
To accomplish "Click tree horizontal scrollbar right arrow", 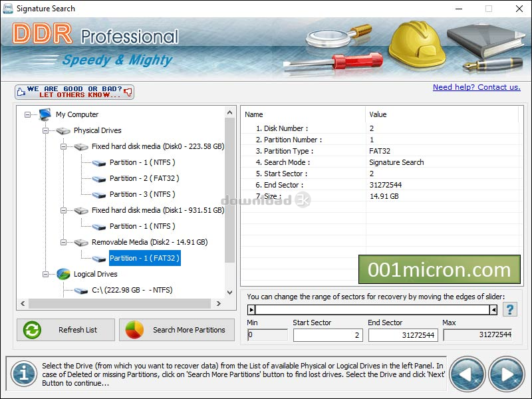I will pyautogui.click(x=219, y=304).
